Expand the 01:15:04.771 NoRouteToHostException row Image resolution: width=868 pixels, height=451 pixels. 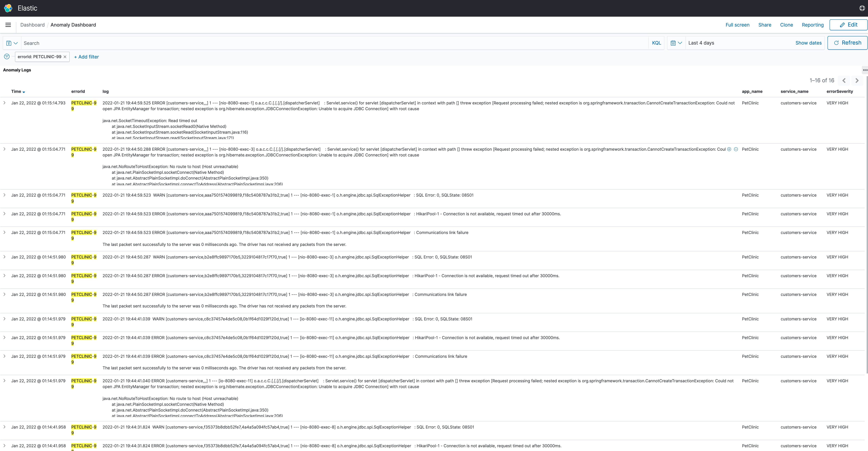click(x=4, y=149)
